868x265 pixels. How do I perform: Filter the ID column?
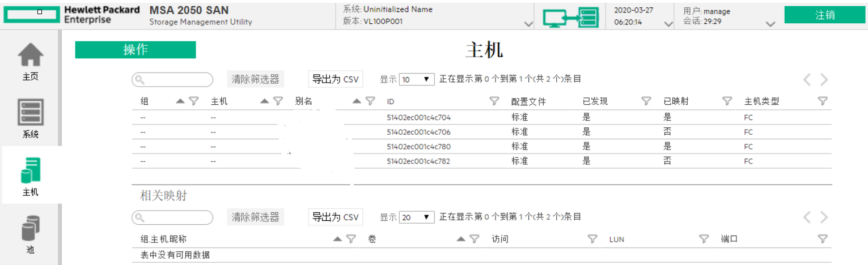(494, 101)
